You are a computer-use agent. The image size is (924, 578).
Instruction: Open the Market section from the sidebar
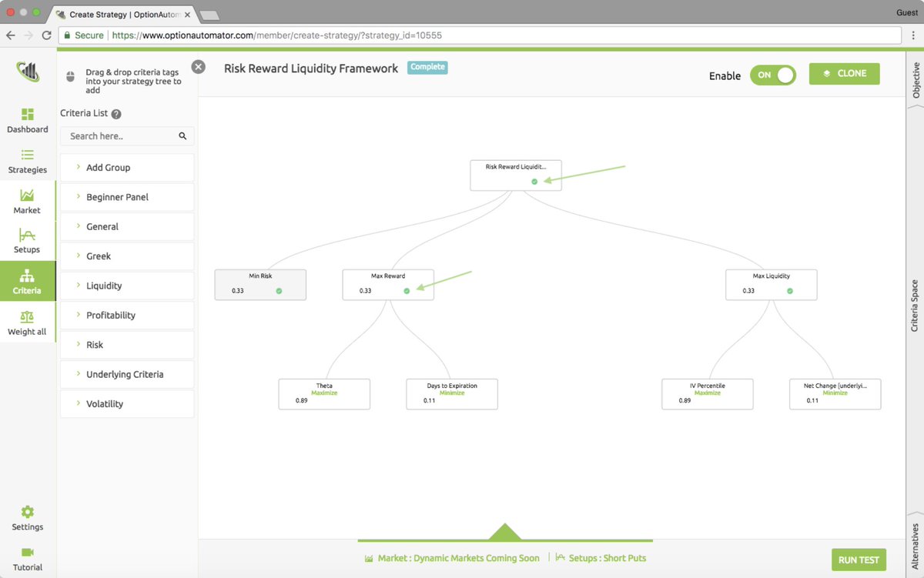27,202
